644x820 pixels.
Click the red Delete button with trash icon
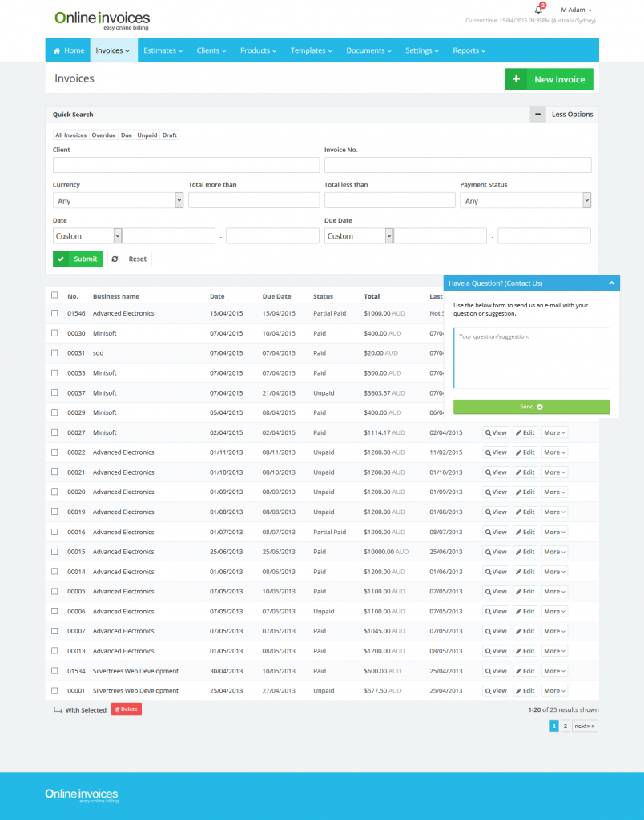click(x=127, y=709)
